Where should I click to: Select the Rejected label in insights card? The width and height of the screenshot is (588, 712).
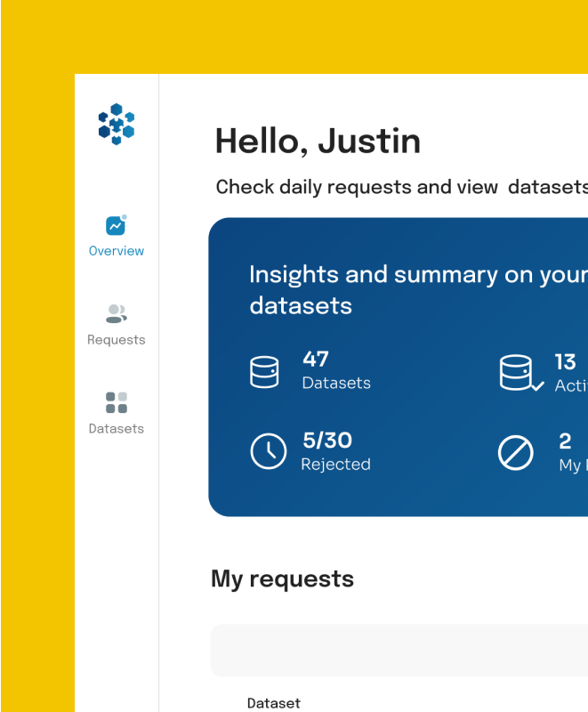click(335, 465)
